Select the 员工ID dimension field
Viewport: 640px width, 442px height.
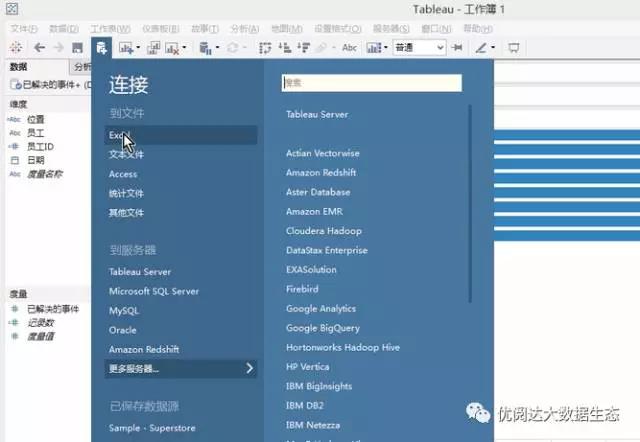(40, 147)
